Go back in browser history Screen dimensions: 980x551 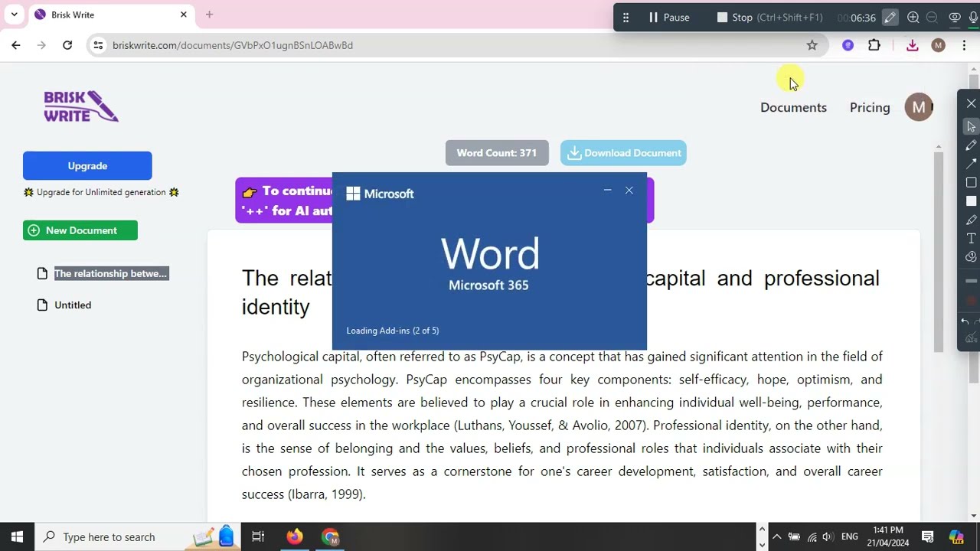tap(16, 45)
